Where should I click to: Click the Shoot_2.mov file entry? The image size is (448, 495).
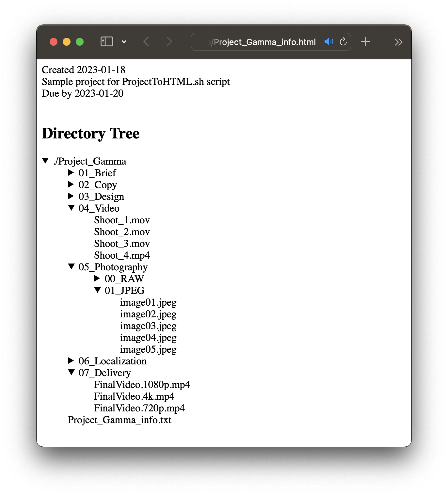point(122,232)
